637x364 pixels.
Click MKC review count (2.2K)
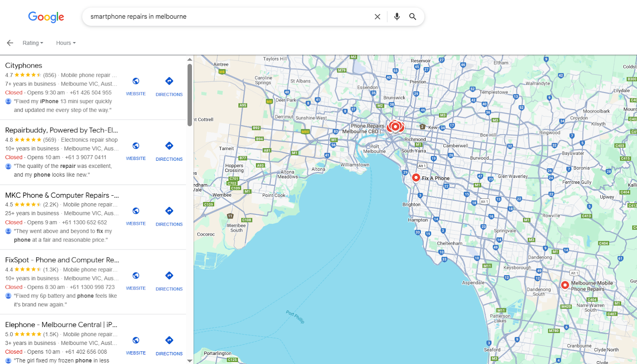click(51, 205)
